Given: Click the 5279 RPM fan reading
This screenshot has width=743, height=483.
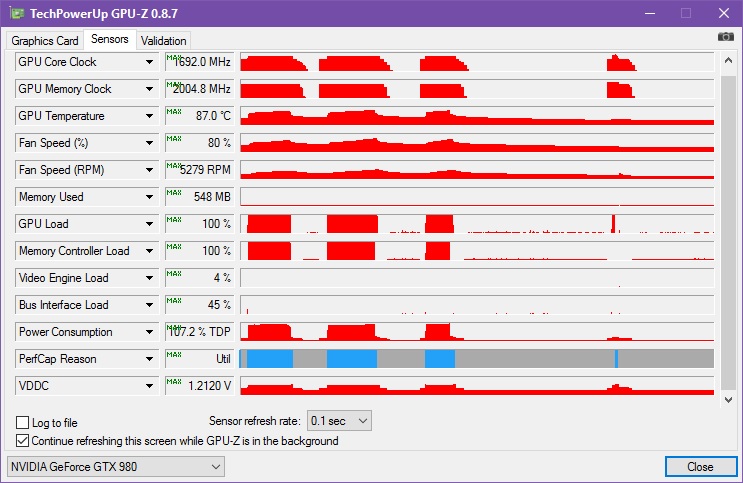Looking at the screenshot, I should point(200,170).
